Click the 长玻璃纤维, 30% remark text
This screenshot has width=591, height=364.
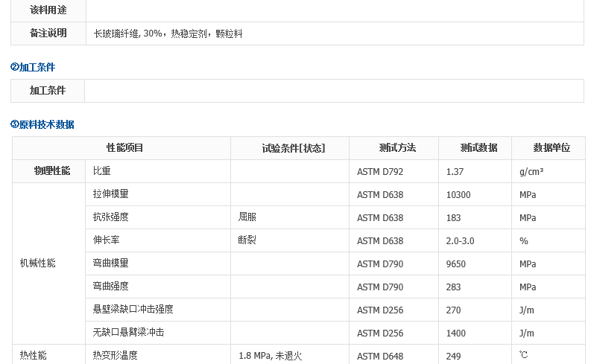127,34
